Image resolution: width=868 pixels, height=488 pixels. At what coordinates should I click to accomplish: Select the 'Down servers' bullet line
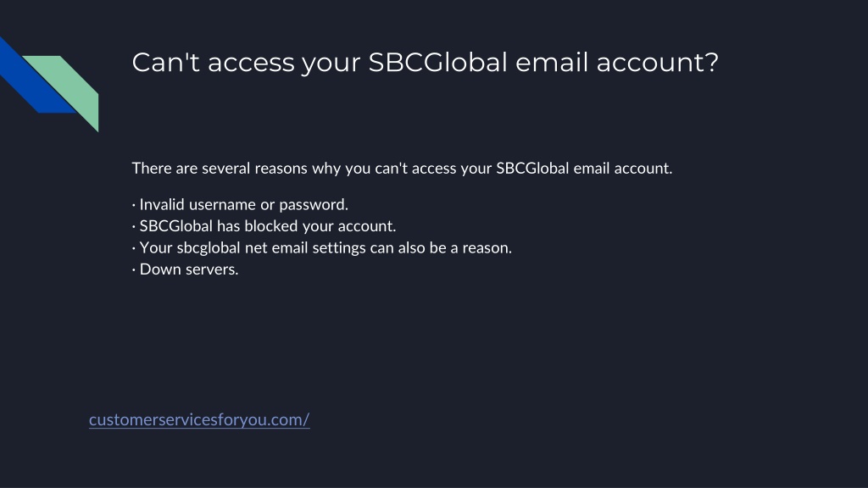click(x=185, y=269)
